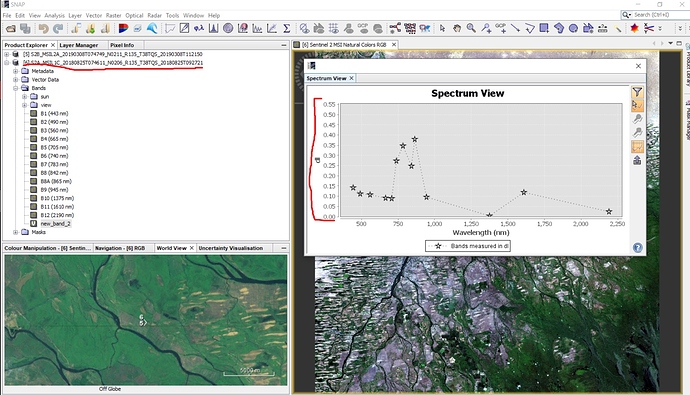Open the toolbar overflow chevron
Viewport: 690px width, 395px height.
tap(660, 29)
